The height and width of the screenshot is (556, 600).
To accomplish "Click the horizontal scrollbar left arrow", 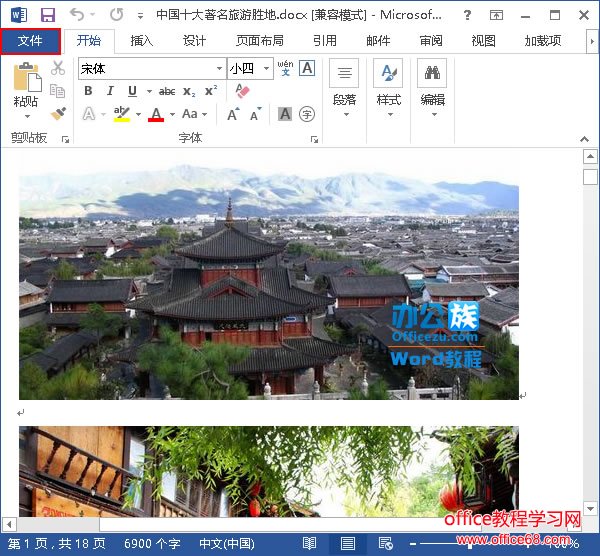I will pos(9,524).
